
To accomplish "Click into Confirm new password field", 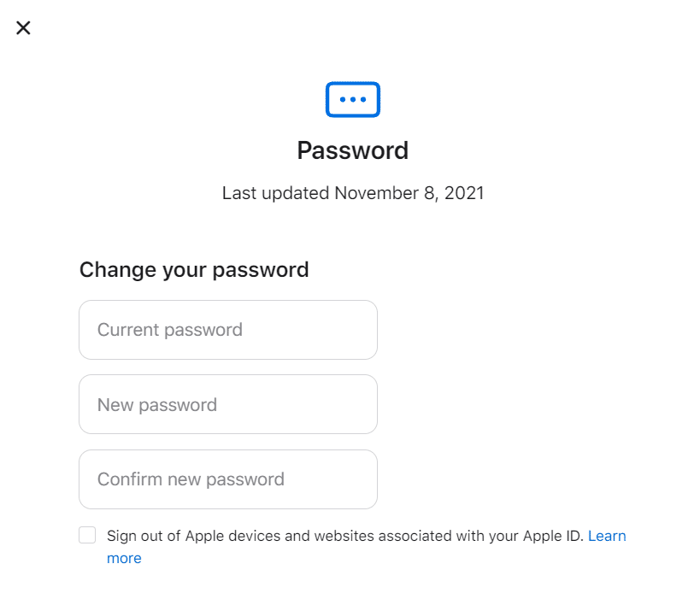I will tap(228, 479).
